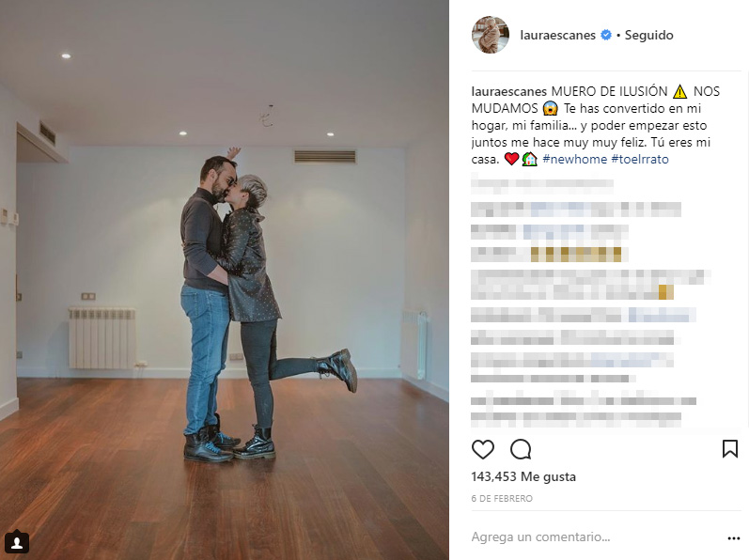Click the lauraescanes username in the header
This screenshot has width=749, height=560.
coord(557,36)
